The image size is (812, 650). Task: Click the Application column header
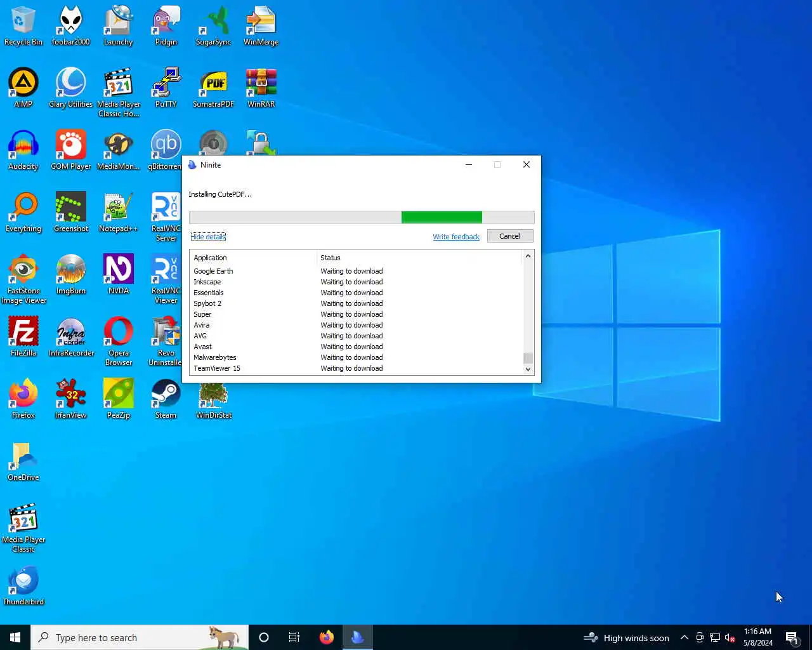point(253,258)
